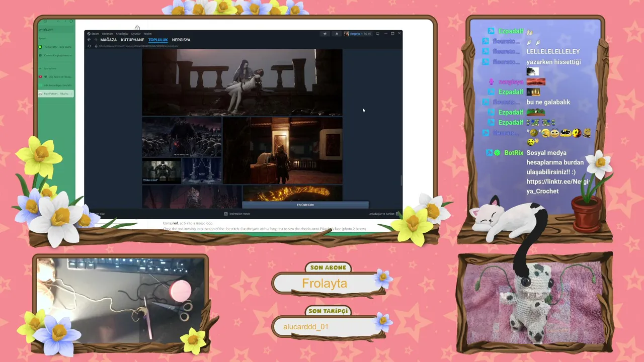Open the room interior screenshot with painting
The height and width of the screenshot is (362, 644).
283,151
